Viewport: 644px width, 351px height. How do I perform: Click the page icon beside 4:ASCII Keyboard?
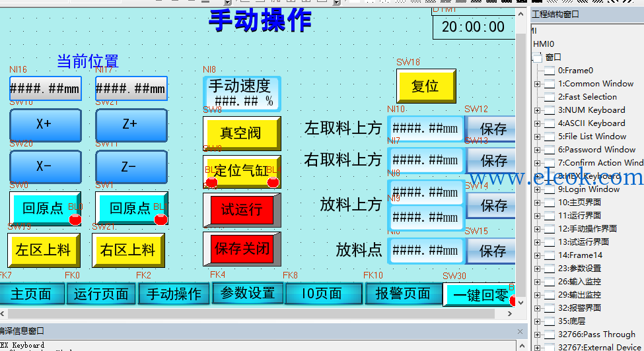point(549,123)
